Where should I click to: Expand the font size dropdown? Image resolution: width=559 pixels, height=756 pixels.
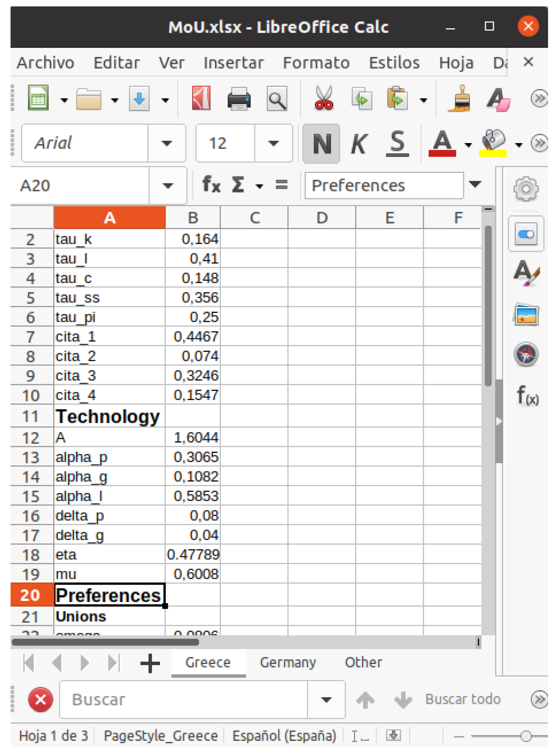point(273,143)
